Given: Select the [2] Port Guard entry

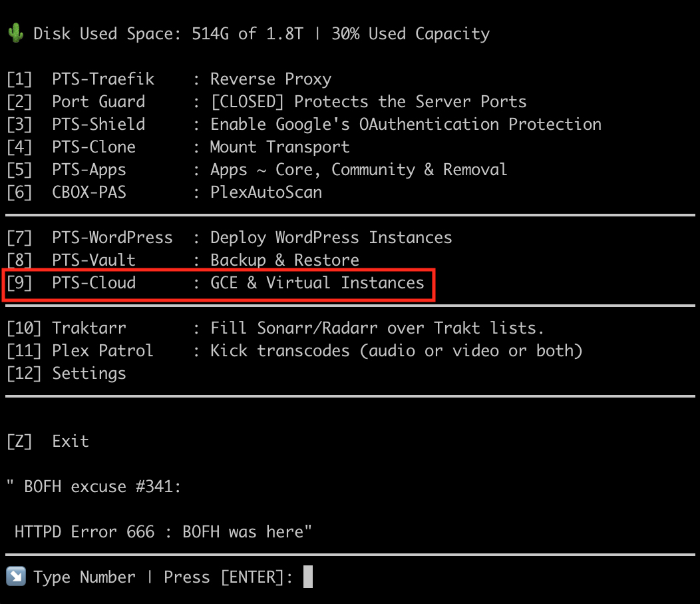Looking at the screenshot, I should click(98, 102).
